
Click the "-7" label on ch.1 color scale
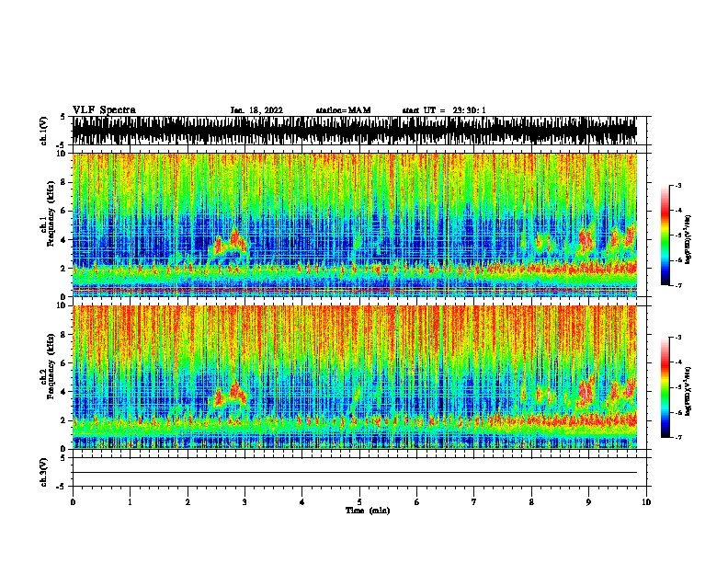tap(678, 285)
